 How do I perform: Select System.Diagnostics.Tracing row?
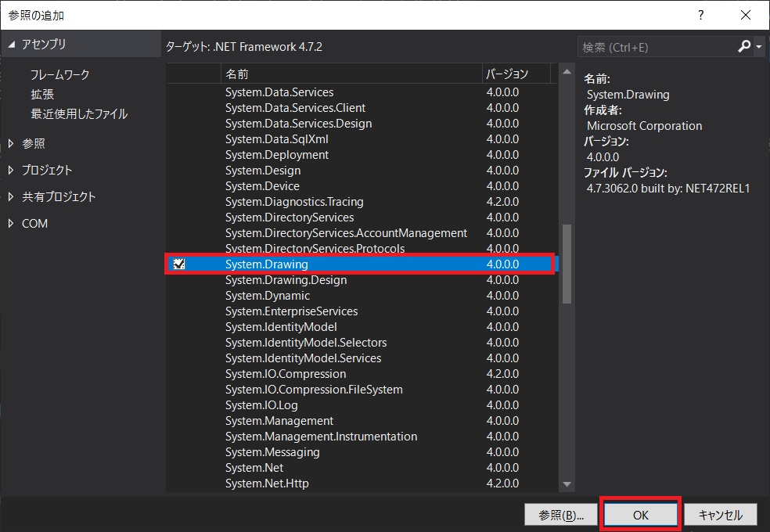click(361, 202)
